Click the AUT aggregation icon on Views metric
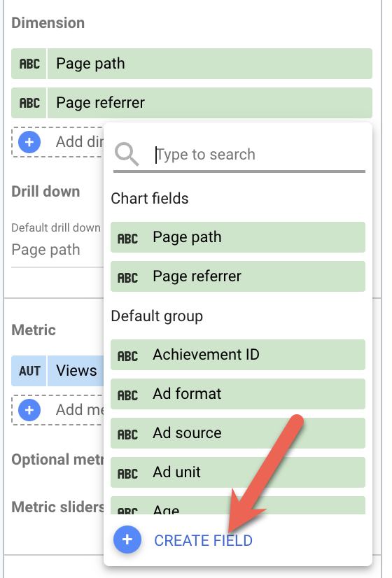Screen dimensions: 392x578 coord(29,371)
